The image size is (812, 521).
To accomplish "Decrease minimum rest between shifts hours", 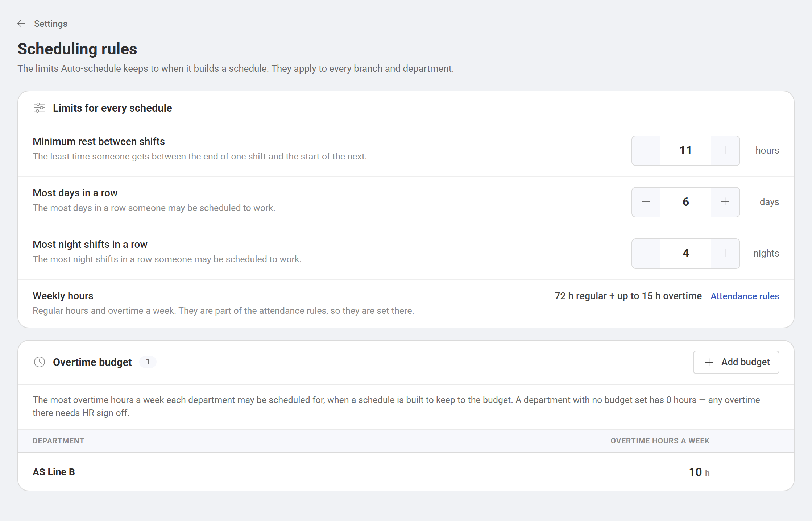I will point(646,150).
